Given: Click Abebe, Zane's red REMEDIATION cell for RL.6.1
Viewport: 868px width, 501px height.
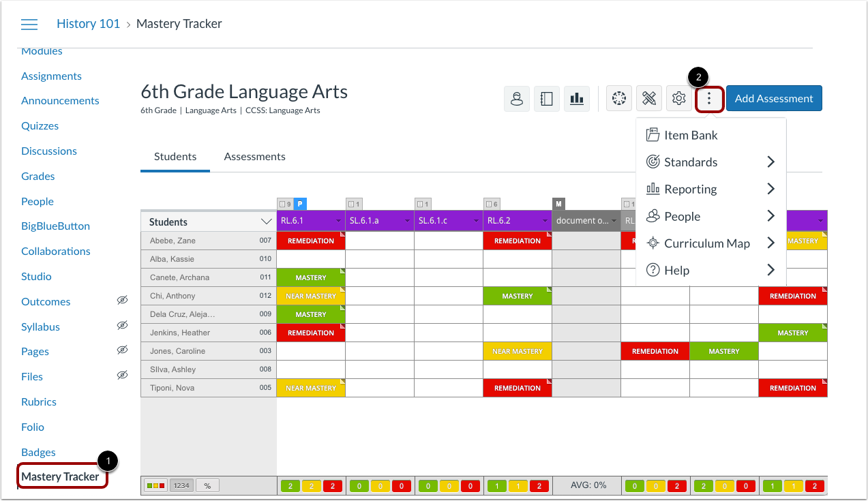Looking at the screenshot, I should point(311,241).
